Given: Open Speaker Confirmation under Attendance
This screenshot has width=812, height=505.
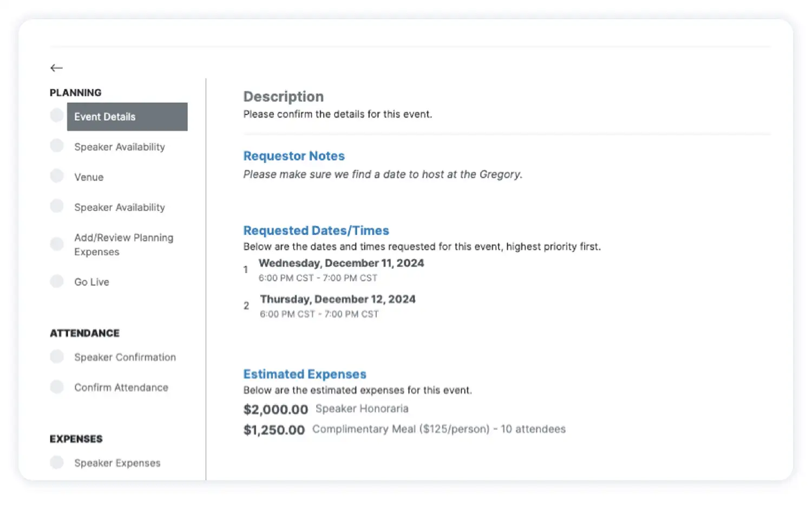Looking at the screenshot, I should 125,357.
